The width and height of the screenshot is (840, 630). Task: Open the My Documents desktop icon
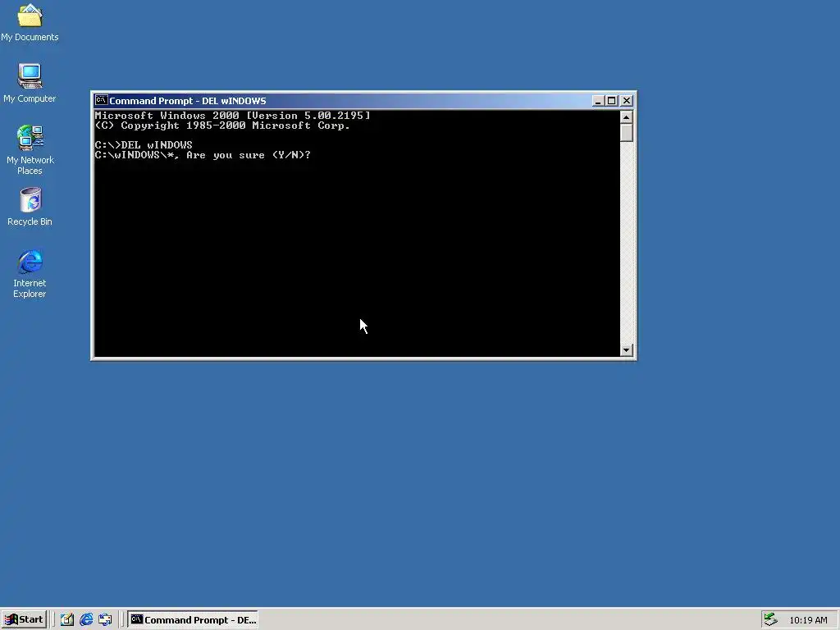tap(30, 22)
